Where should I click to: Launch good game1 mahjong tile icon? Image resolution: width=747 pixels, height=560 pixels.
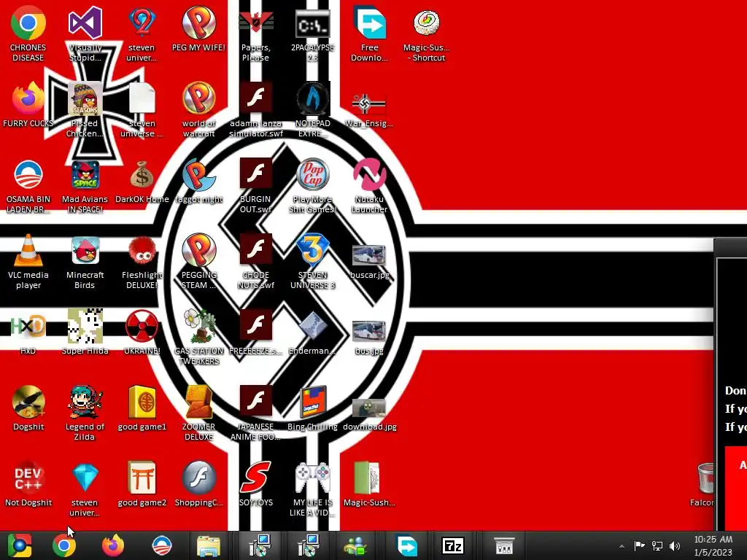point(142,408)
